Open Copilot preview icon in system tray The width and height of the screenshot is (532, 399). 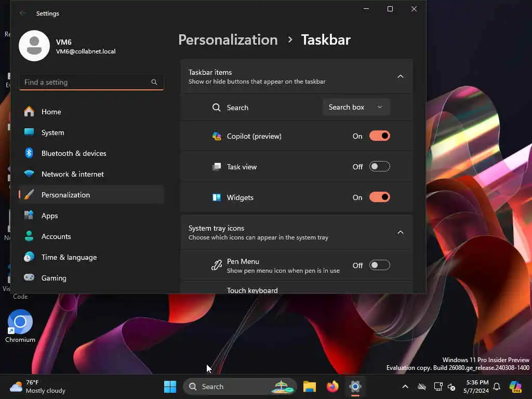tap(515, 387)
